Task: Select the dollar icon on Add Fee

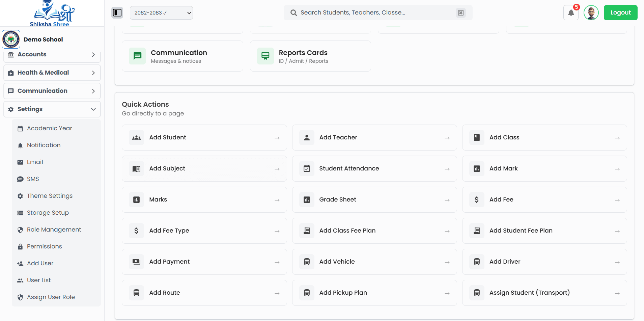Action: pyautogui.click(x=476, y=199)
